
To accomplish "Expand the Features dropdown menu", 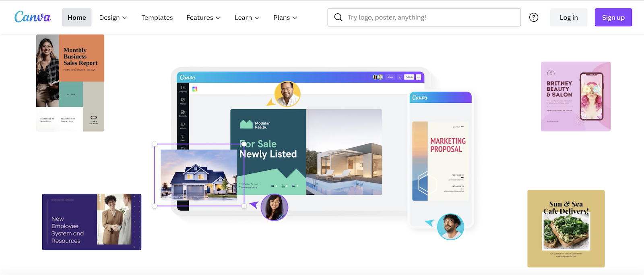I will (x=203, y=17).
